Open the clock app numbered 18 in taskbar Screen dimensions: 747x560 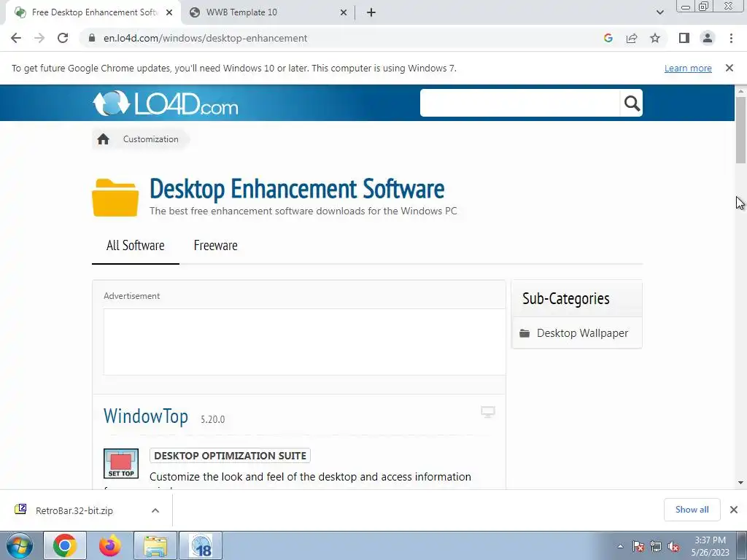201,545
